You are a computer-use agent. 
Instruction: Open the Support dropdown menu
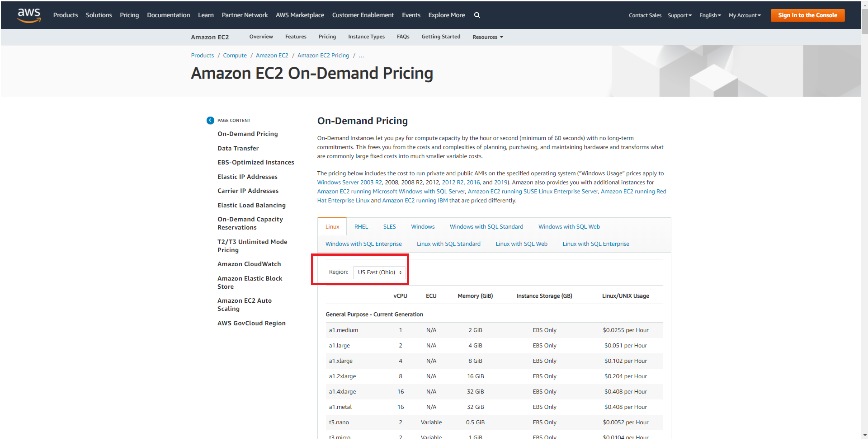(679, 15)
